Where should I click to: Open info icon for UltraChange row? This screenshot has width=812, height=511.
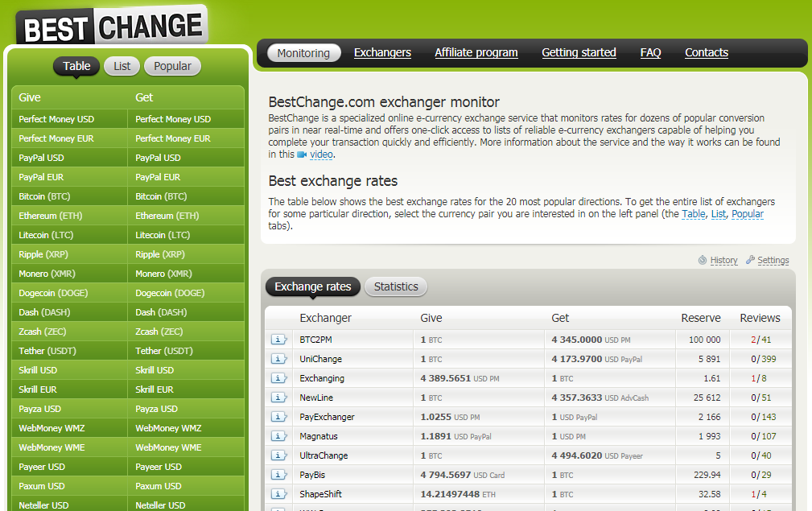pyautogui.click(x=278, y=455)
